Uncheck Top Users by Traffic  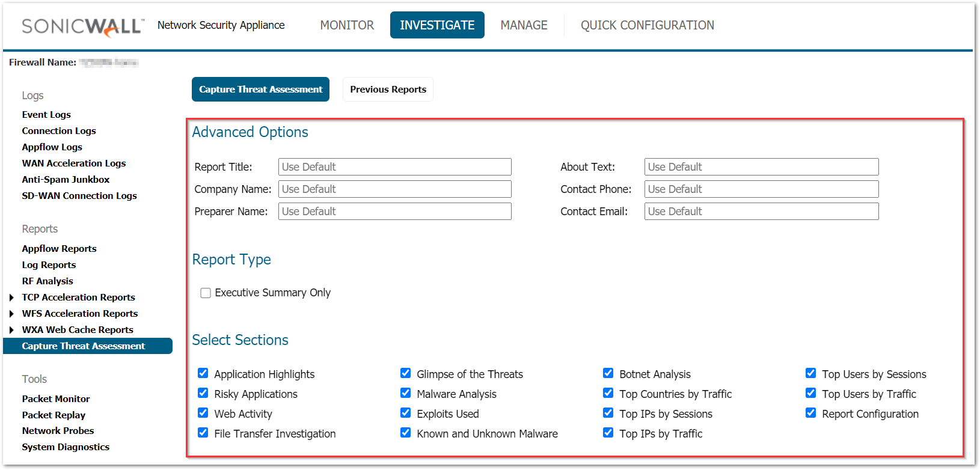pos(811,393)
